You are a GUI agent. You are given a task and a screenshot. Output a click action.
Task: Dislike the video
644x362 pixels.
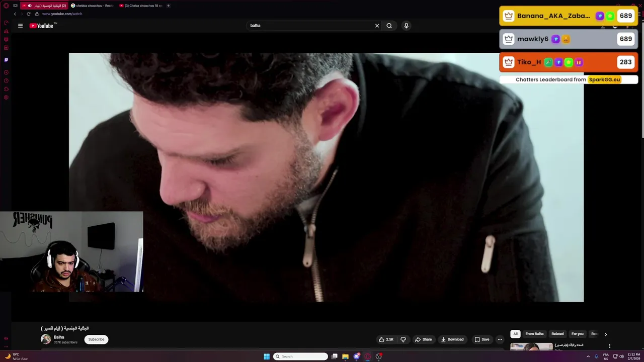403,339
